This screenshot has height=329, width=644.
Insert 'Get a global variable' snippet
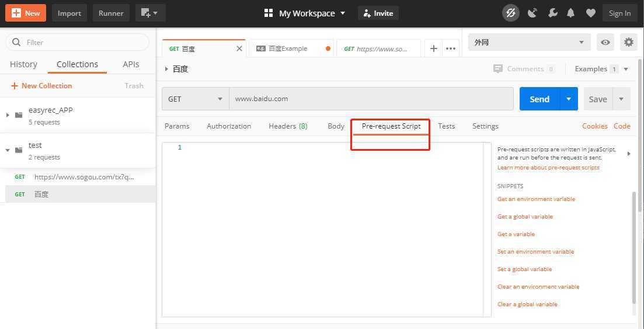(525, 217)
